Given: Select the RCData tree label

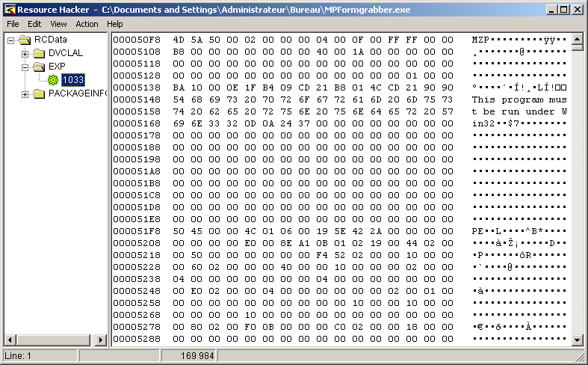Looking at the screenshot, I should (51, 40).
